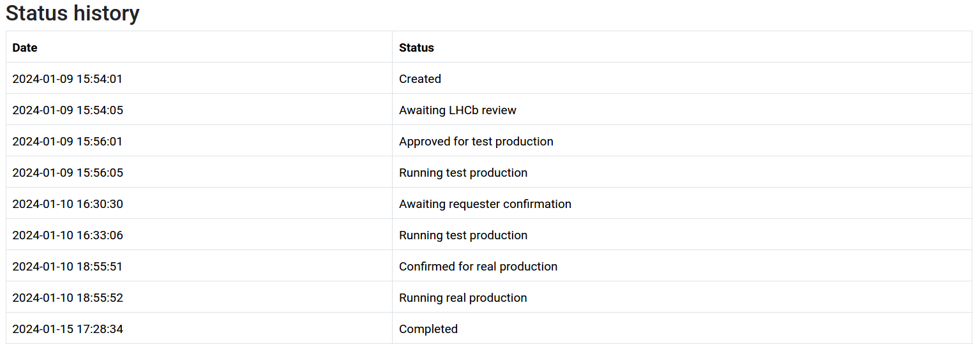This screenshot has width=980, height=349.
Task: Choose the Approved for test production status
Action: click(476, 142)
